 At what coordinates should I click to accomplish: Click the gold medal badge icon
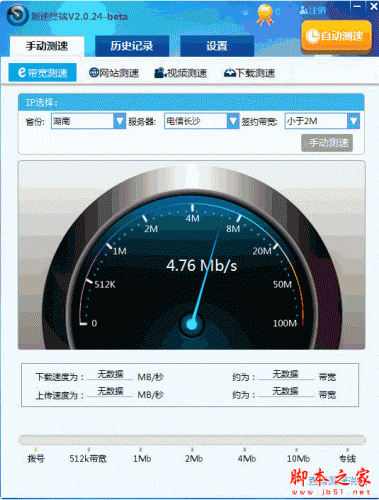tap(265, 14)
